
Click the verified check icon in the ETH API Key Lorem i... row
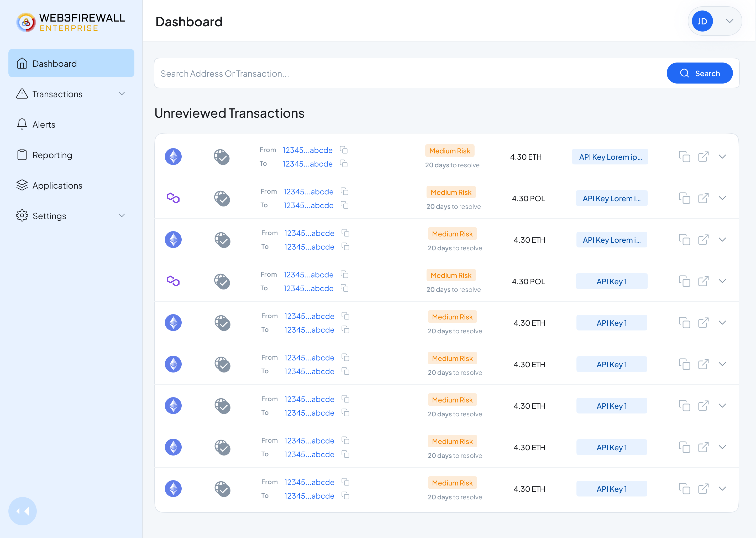(222, 240)
